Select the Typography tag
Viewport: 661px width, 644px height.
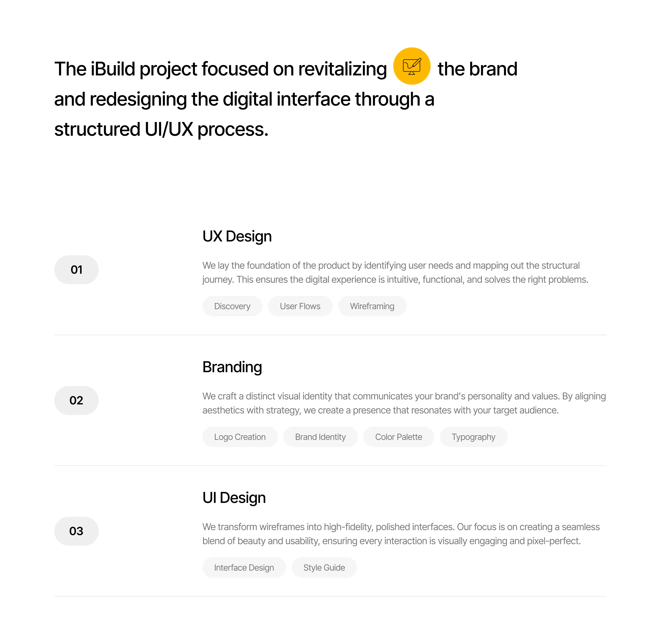click(473, 437)
